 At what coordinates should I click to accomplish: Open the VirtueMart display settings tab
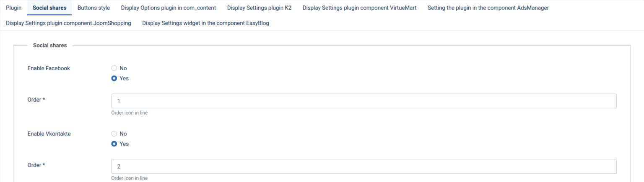[359, 8]
